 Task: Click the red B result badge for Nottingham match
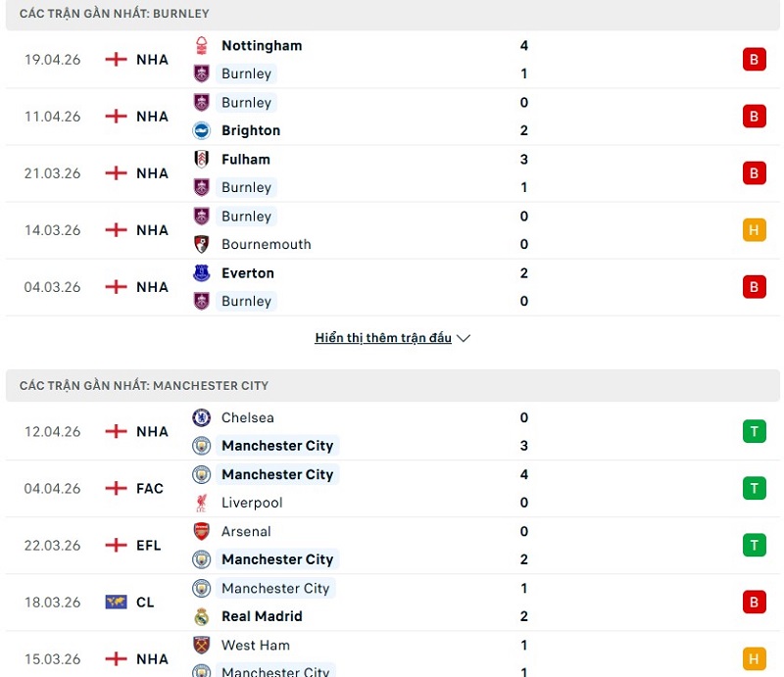(x=754, y=59)
